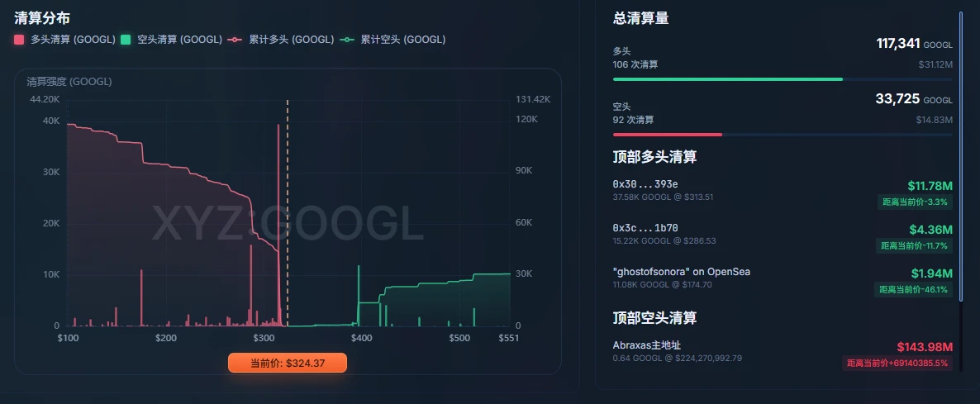Viewport: 980px width, 404px height.
Task: Click the 当前价: $324.37 orange label
Action: tap(288, 363)
